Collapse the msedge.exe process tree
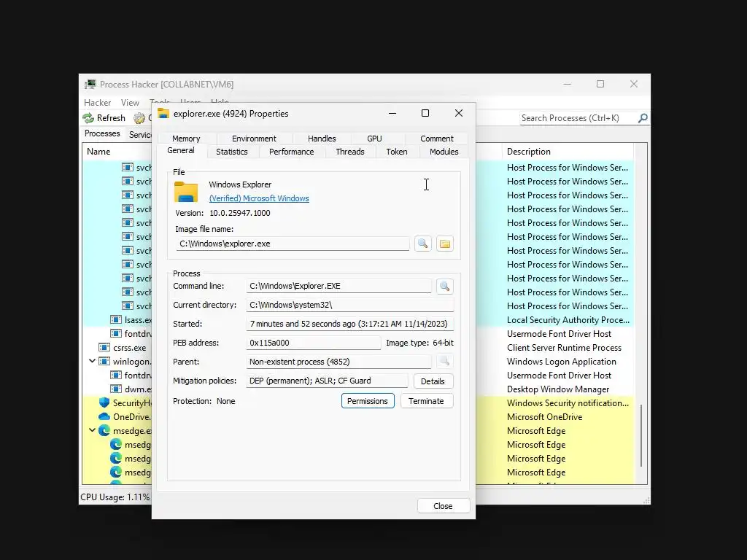 click(92, 430)
